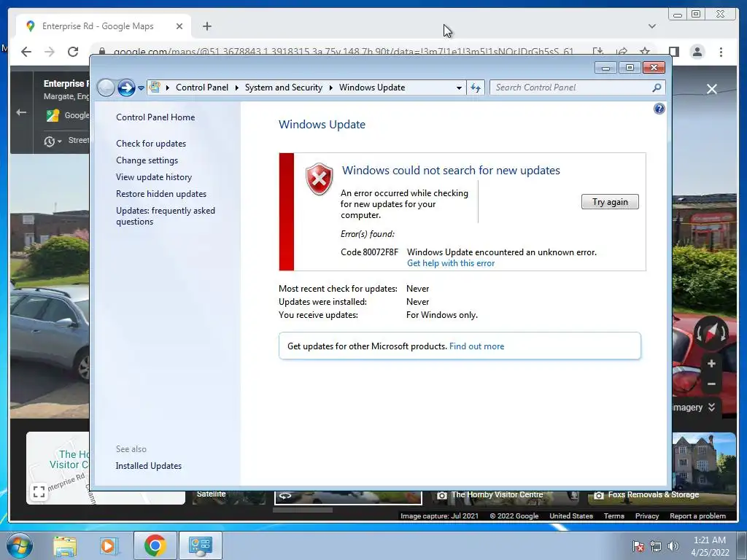Click the Control Panel forward navigation arrow

tap(126, 87)
